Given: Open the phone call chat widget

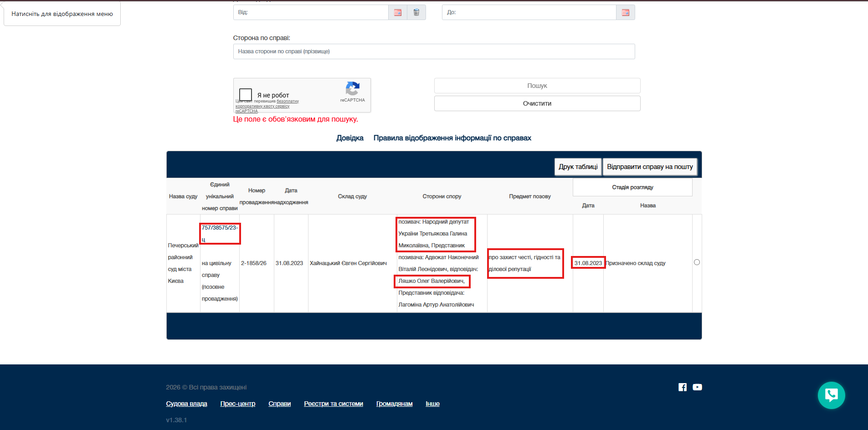Looking at the screenshot, I should [x=832, y=395].
